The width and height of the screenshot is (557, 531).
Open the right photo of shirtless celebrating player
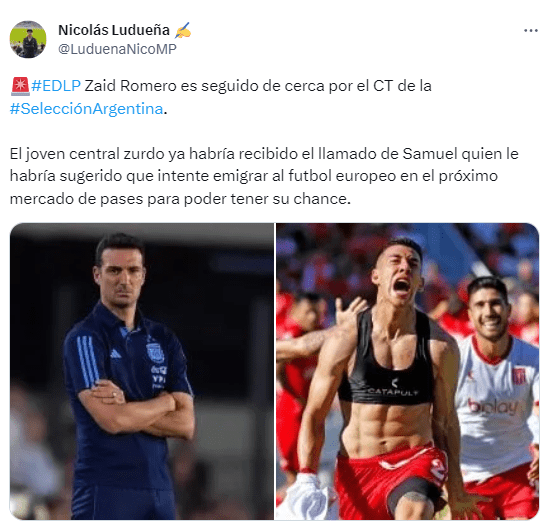(x=407, y=371)
